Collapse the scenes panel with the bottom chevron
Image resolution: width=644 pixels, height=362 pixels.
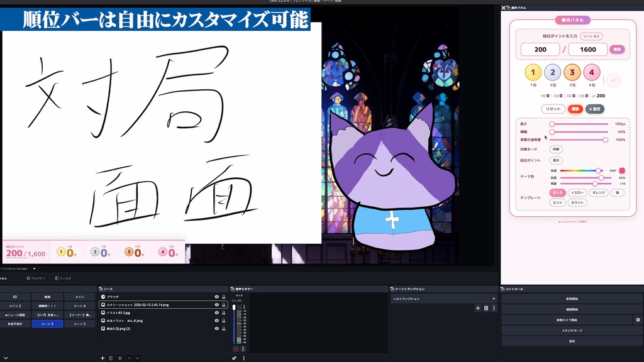tap(6, 358)
